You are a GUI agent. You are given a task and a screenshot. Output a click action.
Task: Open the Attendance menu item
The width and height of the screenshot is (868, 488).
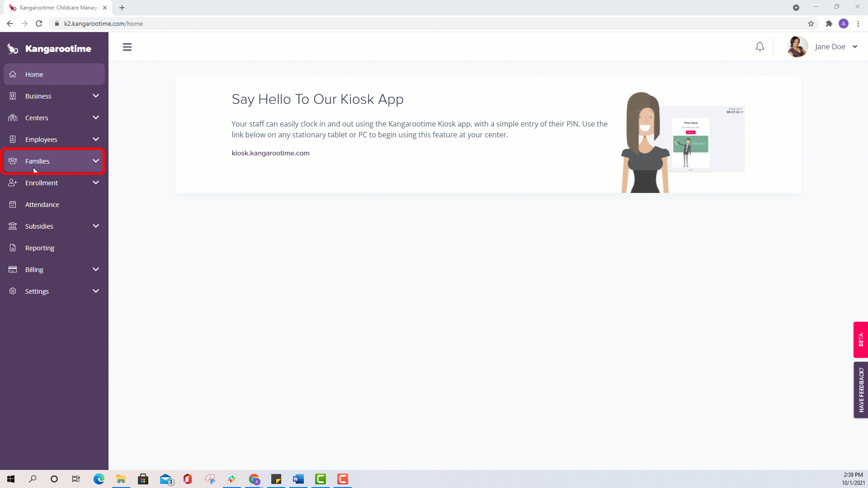[x=42, y=205]
